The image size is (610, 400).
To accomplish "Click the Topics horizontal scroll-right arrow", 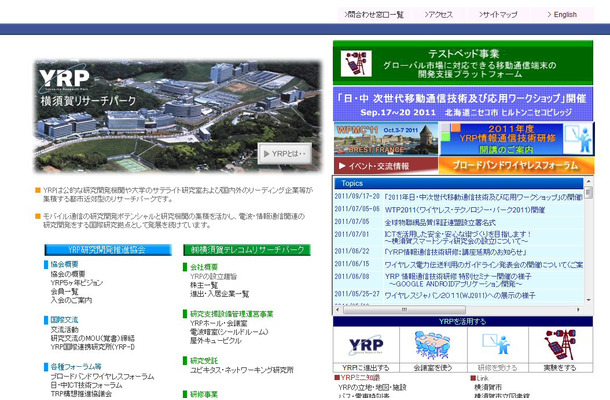I will point(578,310).
